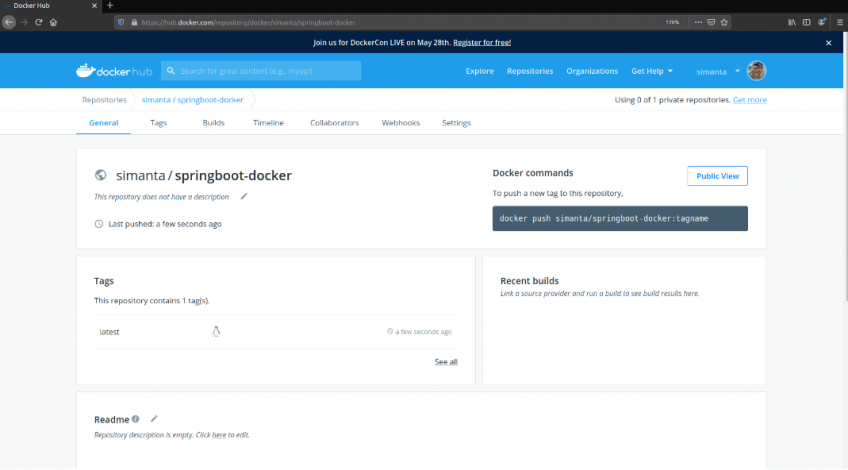
Task: Click the docker push command box
Action: (x=620, y=219)
